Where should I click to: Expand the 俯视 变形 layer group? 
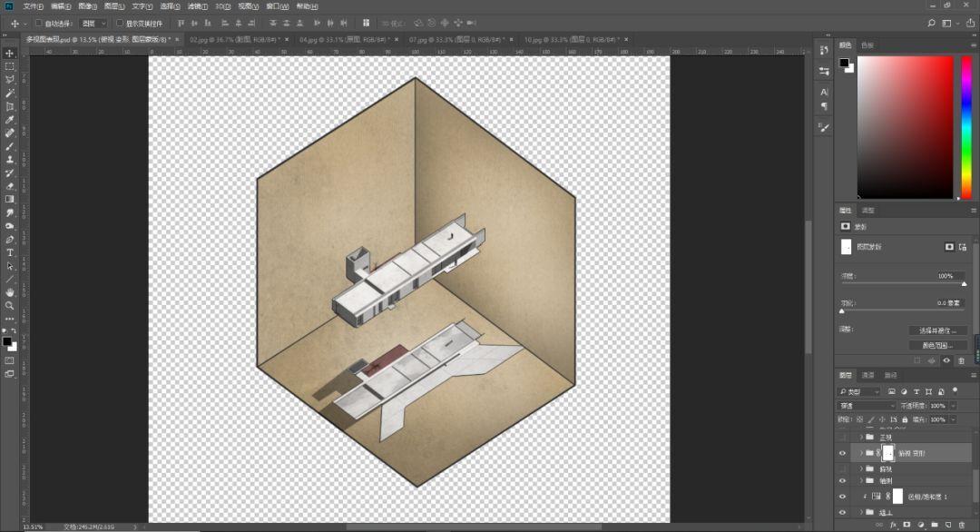pos(861,453)
